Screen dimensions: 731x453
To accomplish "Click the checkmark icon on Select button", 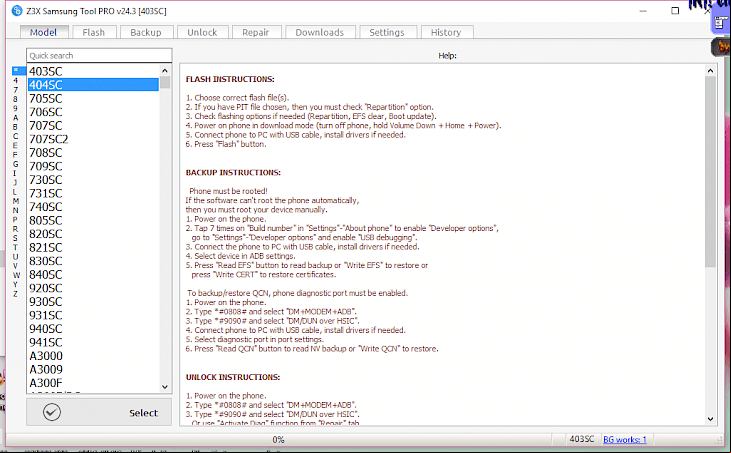I will 52,412.
